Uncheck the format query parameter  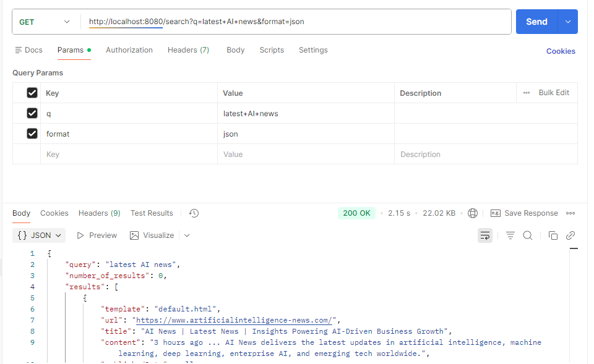click(x=30, y=133)
